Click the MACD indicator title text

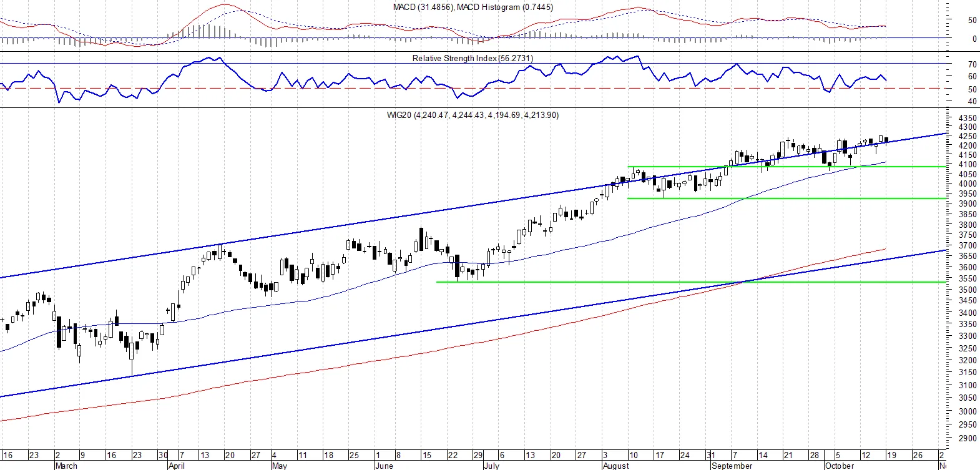click(473, 7)
